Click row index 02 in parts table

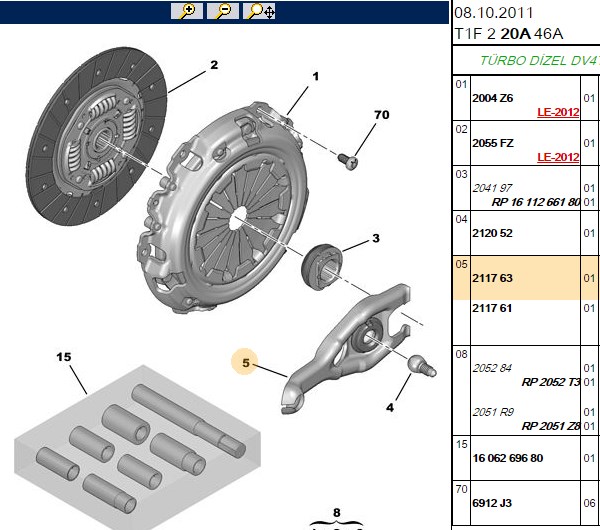tap(461, 129)
